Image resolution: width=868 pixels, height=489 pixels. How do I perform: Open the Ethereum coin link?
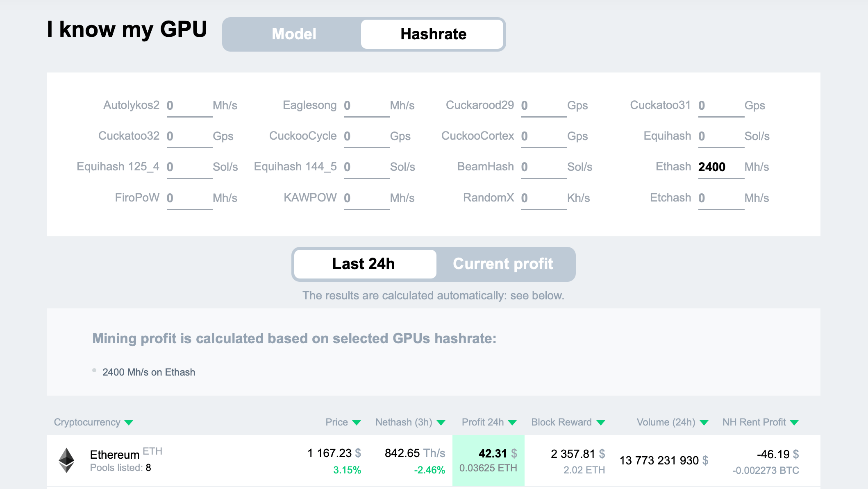115,455
